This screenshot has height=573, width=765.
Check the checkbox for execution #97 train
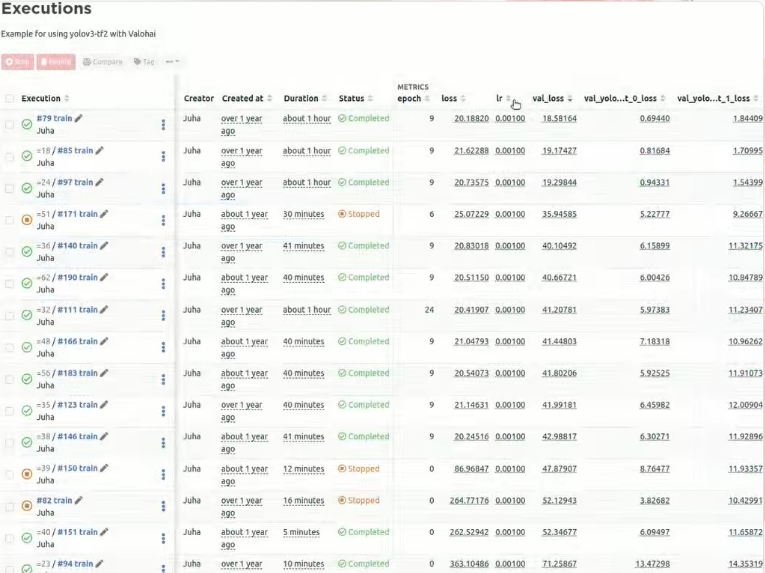(10, 188)
